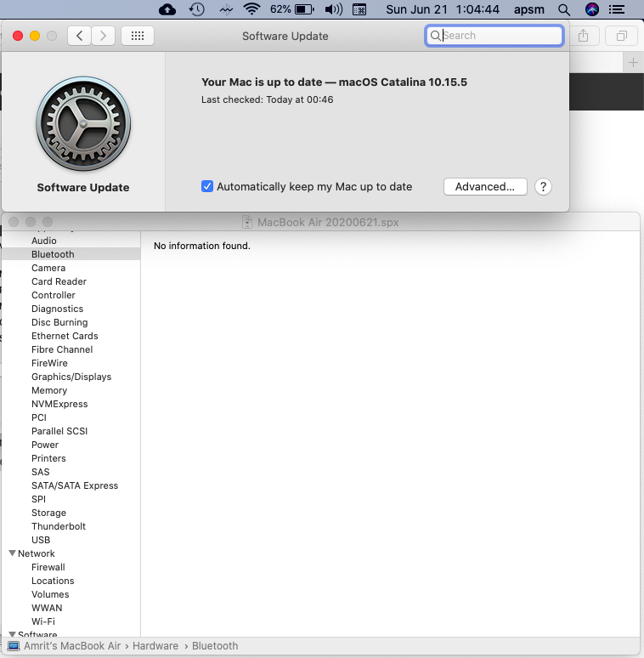Image resolution: width=644 pixels, height=658 pixels.
Task: Open the Wi-Fi menu bar icon
Action: 252,9
